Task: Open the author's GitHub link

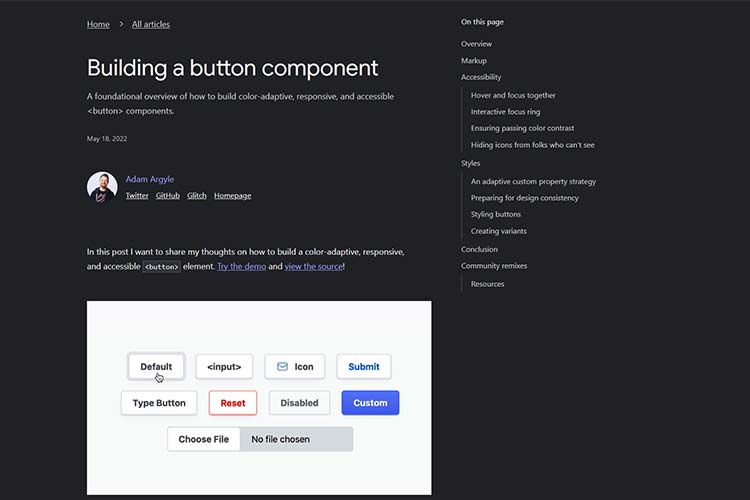Action: [x=168, y=196]
